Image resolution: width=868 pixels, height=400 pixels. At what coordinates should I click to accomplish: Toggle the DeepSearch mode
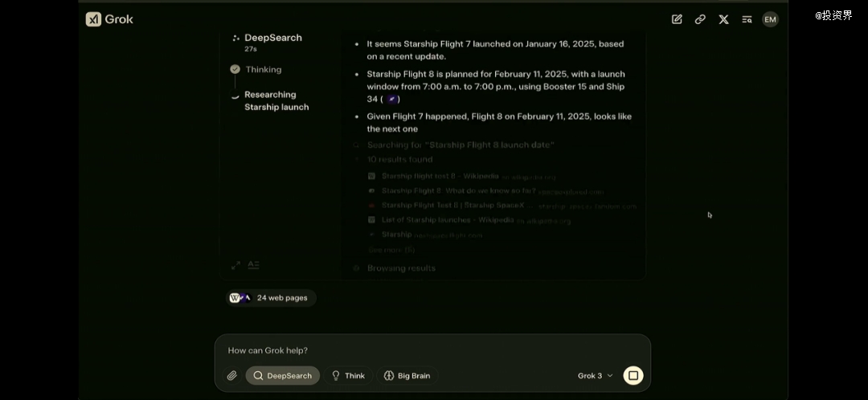[283, 376]
